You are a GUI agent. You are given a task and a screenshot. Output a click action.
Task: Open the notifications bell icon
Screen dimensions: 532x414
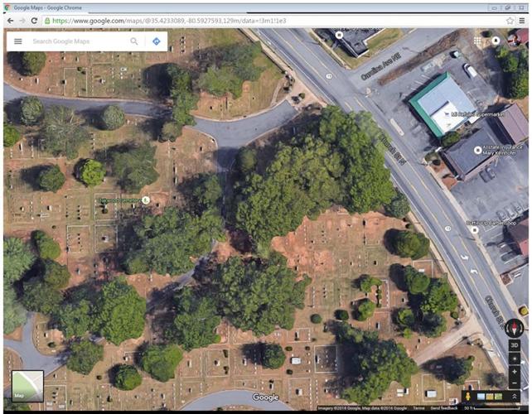pyautogui.click(x=496, y=41)
